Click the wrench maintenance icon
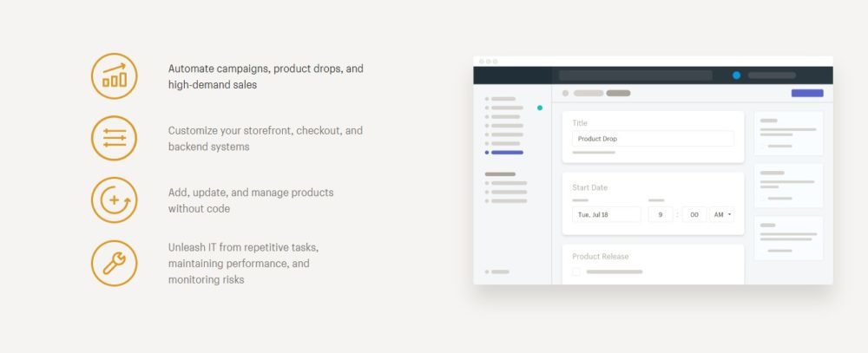This screenshot has width=868, height=353. (114, 263)
